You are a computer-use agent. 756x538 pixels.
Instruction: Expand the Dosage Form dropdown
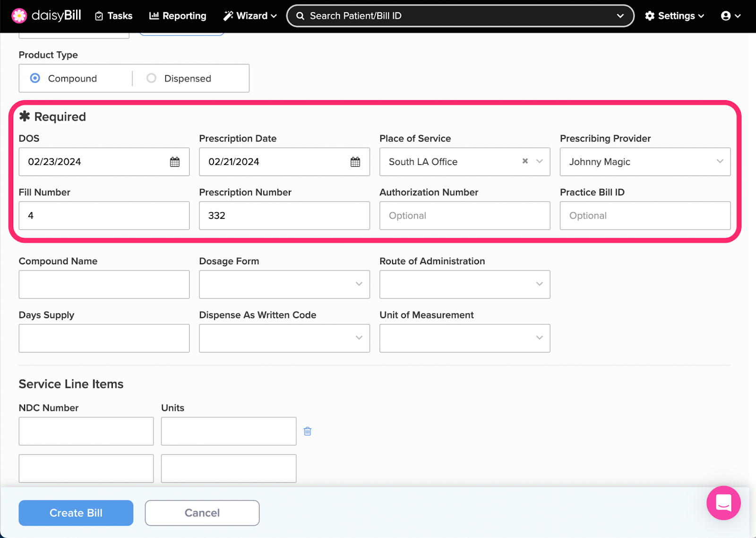(358, 284)
